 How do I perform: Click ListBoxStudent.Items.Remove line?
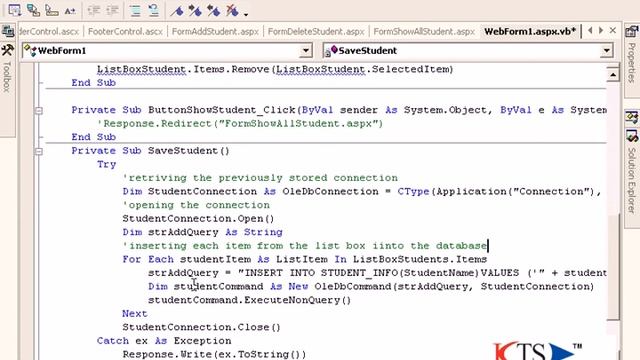[x=275, y=69]
